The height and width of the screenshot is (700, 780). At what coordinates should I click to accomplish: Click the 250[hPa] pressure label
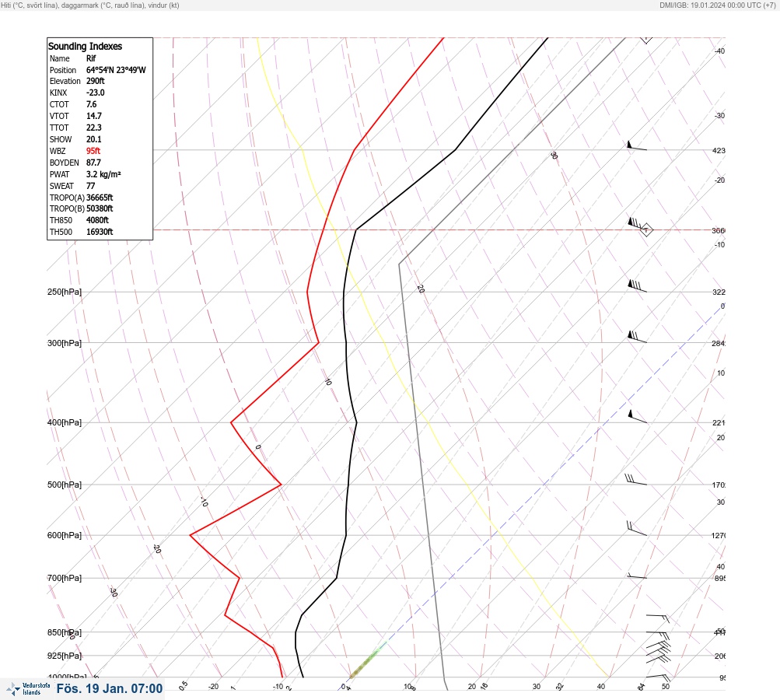point(65,292)
